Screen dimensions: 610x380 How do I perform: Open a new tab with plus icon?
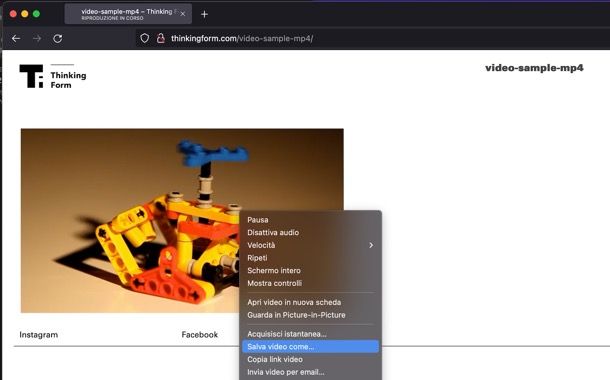[x=204, y=14]
